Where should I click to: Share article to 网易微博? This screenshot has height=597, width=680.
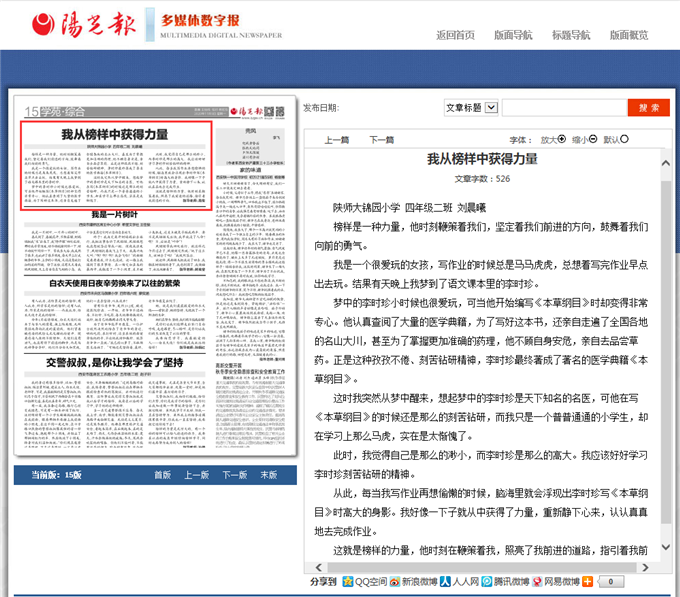point(556,582)
